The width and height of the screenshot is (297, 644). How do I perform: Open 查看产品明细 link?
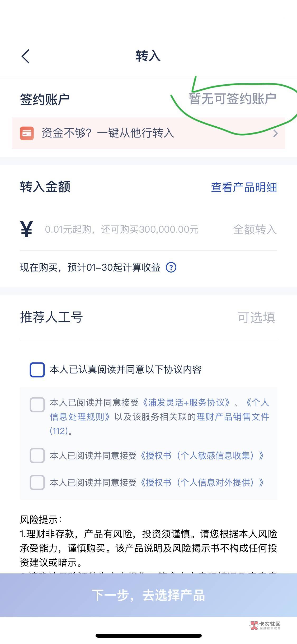point(244,187)
